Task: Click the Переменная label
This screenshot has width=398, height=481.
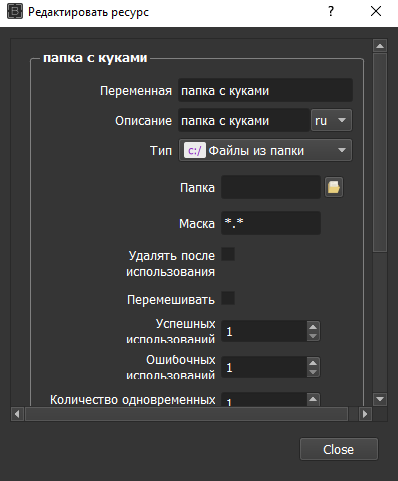Action: (x=136, y=91)
